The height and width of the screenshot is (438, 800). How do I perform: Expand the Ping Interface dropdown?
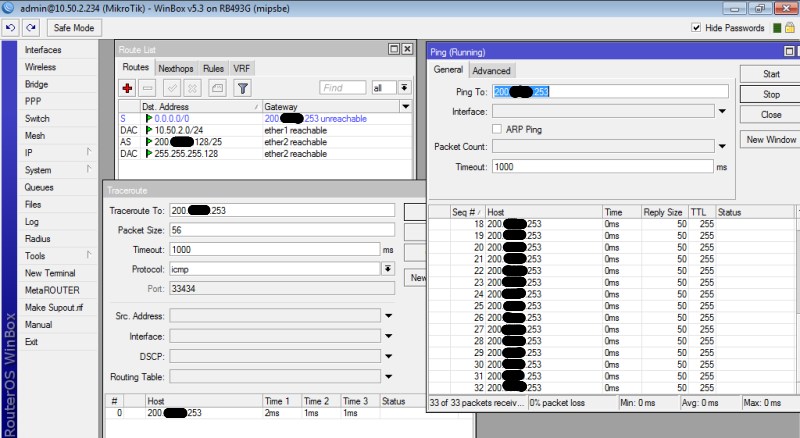click(722, 111)
